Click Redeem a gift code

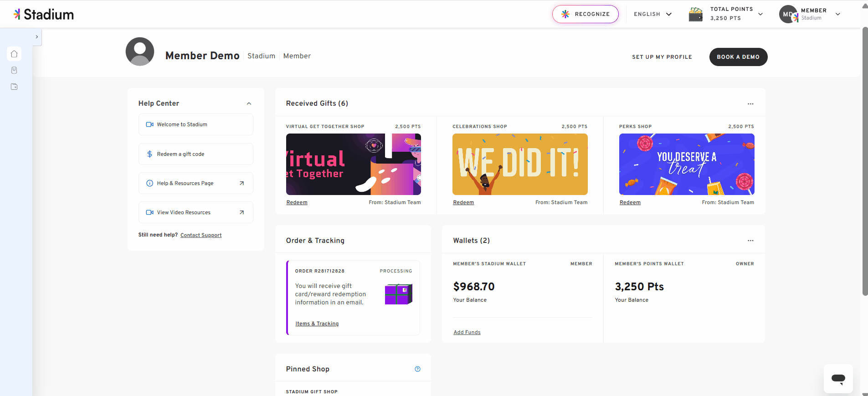pyautogui.click(x=196, y=154)
